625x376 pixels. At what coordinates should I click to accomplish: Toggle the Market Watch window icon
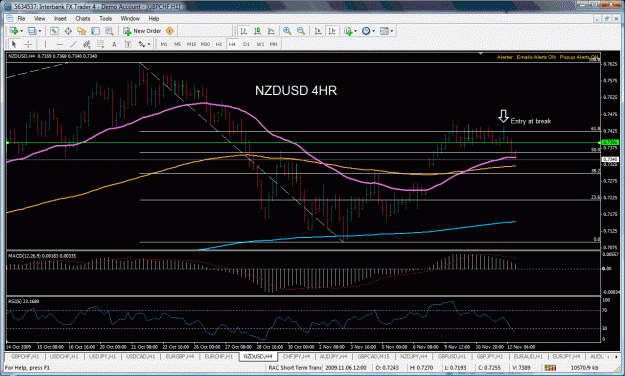click(x=54, y=31)
